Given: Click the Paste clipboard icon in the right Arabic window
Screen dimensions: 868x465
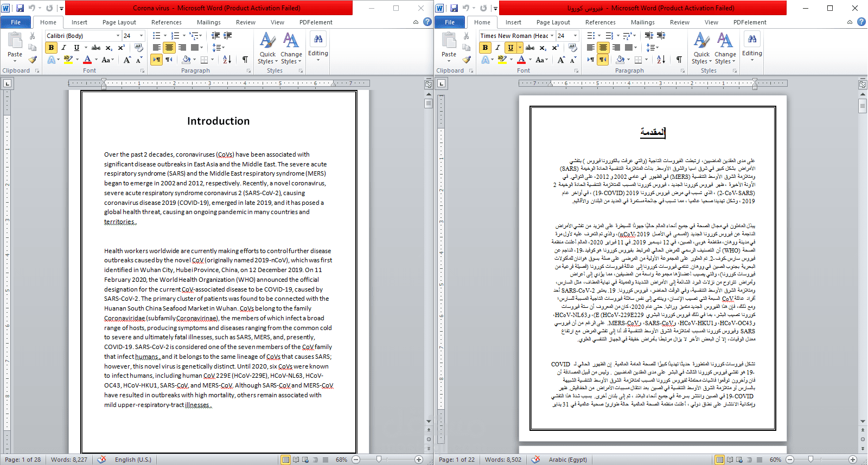Looking at the screenshot, I should coord(449,41).
